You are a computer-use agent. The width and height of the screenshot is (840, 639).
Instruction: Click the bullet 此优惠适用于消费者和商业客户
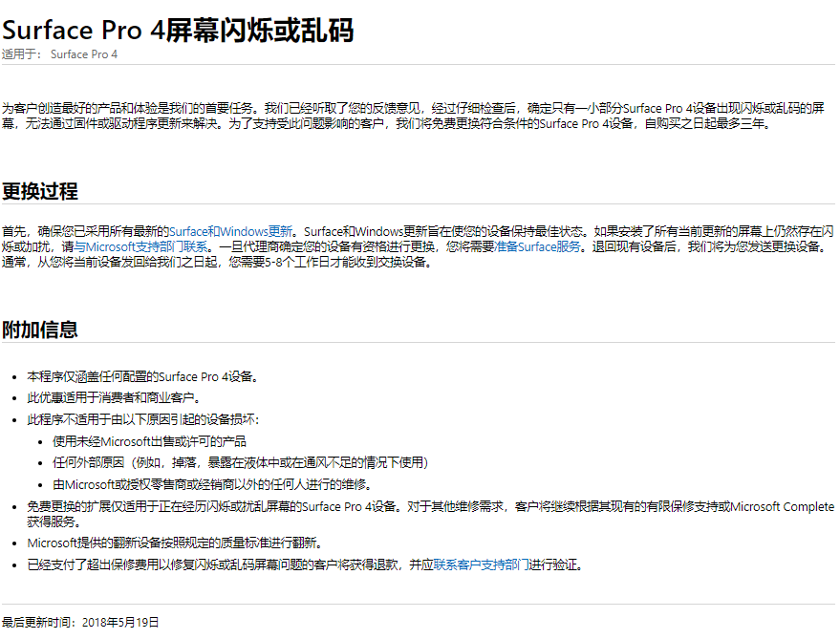tap(114, 398)
